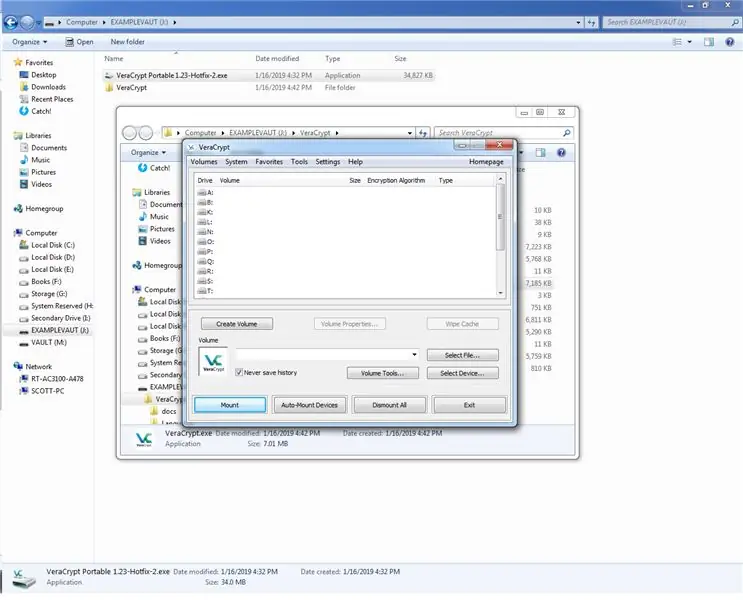
Task: Toggle Never save history checkbox
Action: click(239, 373)
